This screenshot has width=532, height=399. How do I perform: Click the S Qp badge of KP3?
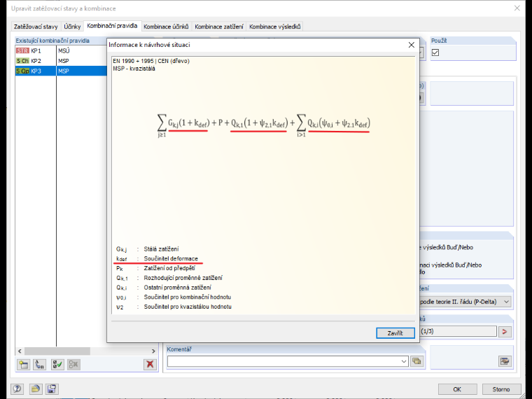pyautogui.click(x=22, y=71)
